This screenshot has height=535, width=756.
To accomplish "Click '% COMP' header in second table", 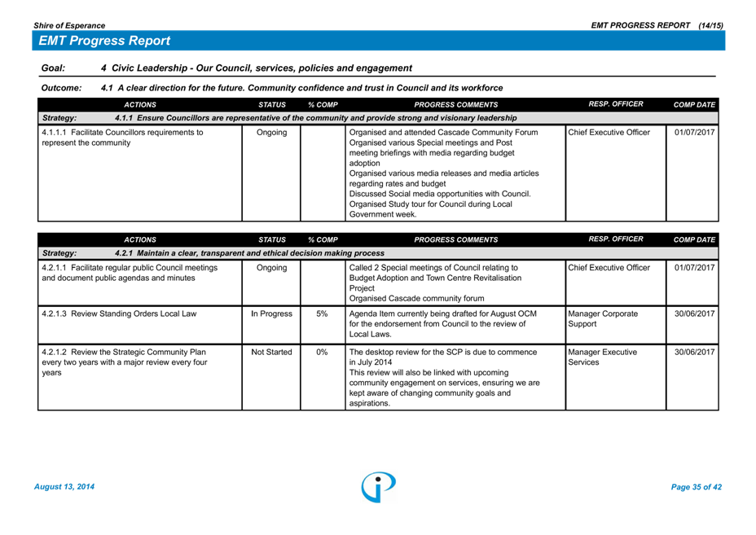I will coord(323,239).
